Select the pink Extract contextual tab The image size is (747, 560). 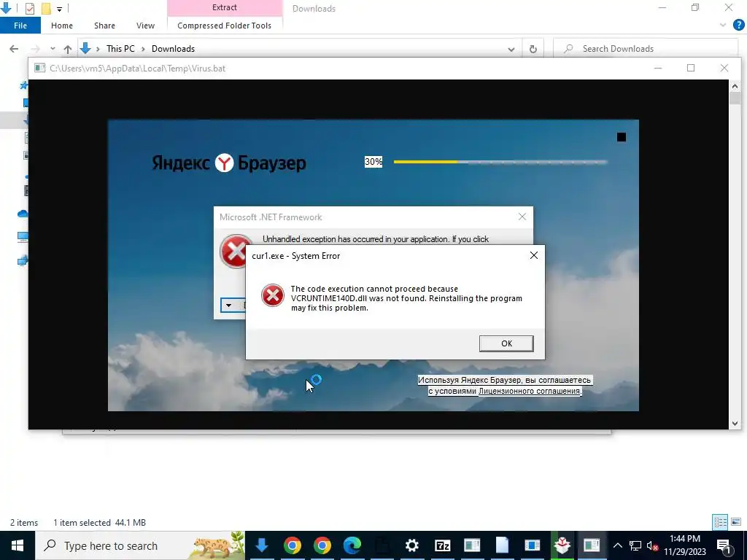pos(225,7)
